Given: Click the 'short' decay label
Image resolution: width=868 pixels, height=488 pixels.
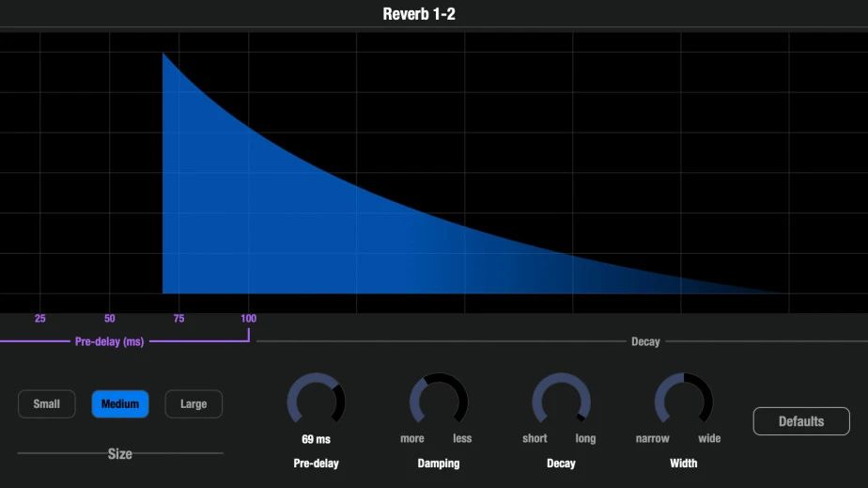Looking at the screenshot, I should 535,439.
